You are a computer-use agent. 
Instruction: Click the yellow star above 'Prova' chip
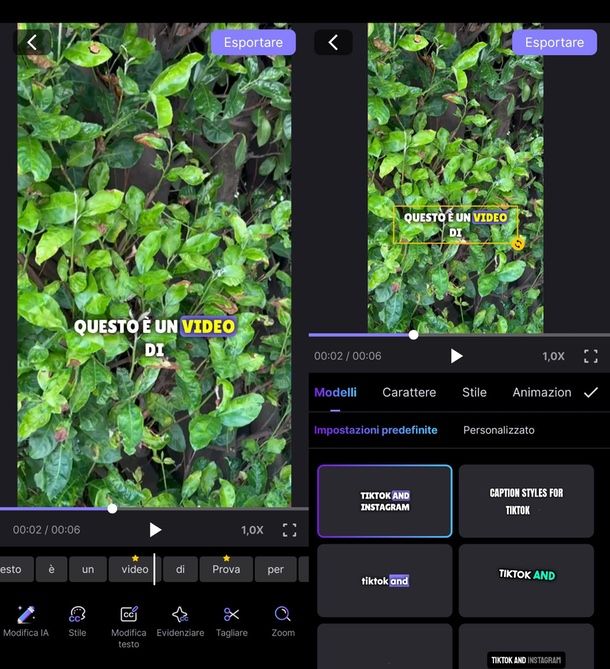click(227, 558)
